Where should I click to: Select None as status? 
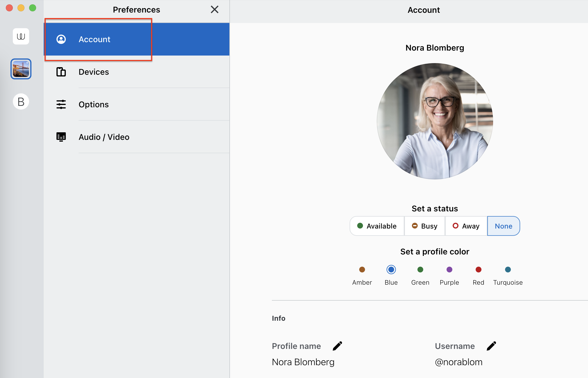pyautogui.click(x=504, y=226)
